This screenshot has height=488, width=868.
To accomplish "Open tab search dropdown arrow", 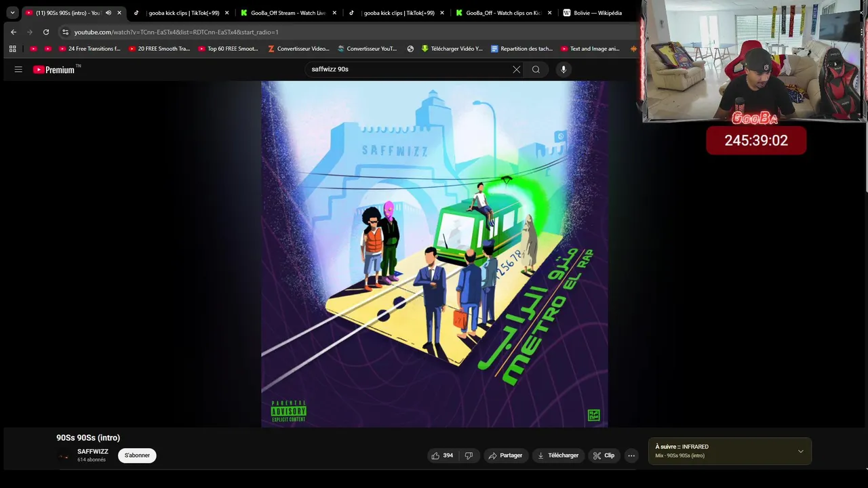I will (x=12, y=13).
